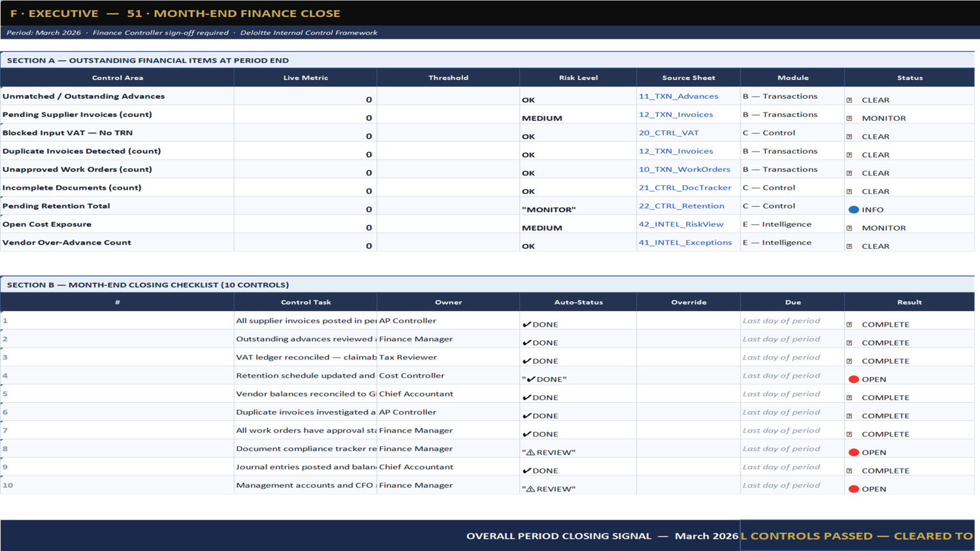The width and height of the screenshot is (980, 551).
Task: Click the Override cell for control 10
Action: tap(689, 485)
